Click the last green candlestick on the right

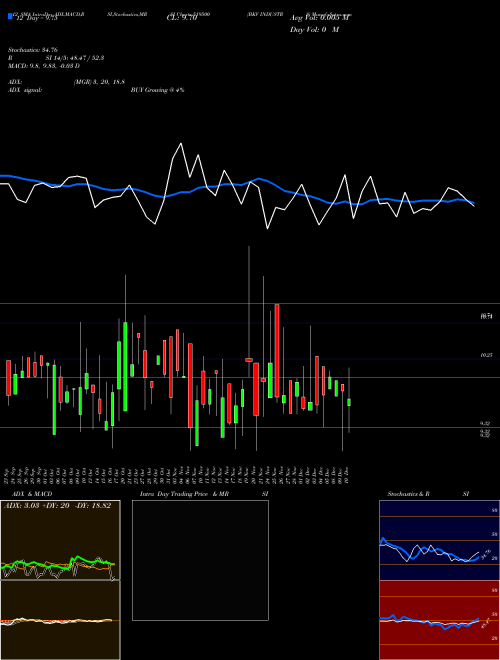pos(349,402)
